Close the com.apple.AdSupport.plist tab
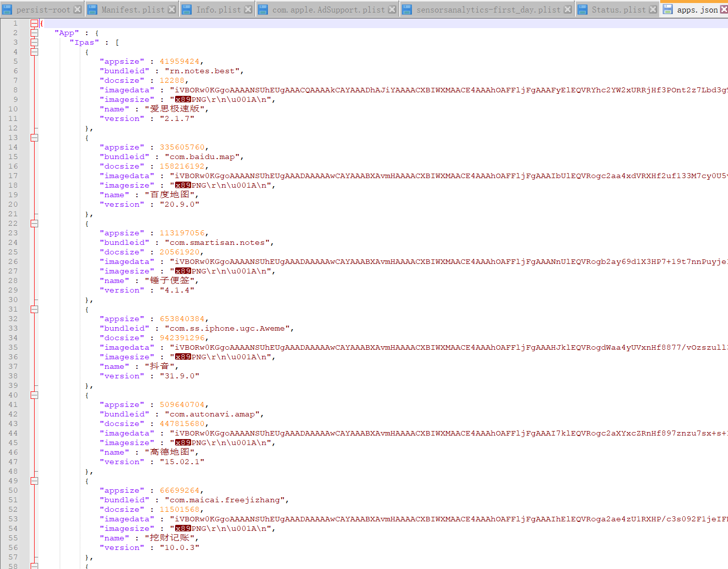Viewport: 728px width, 569px height. [392, 9]
